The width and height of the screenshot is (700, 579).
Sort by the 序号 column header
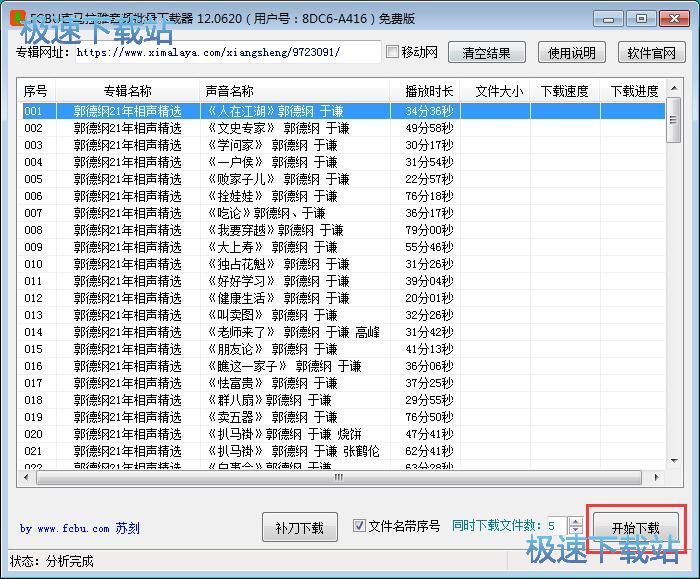pos(36,91)
